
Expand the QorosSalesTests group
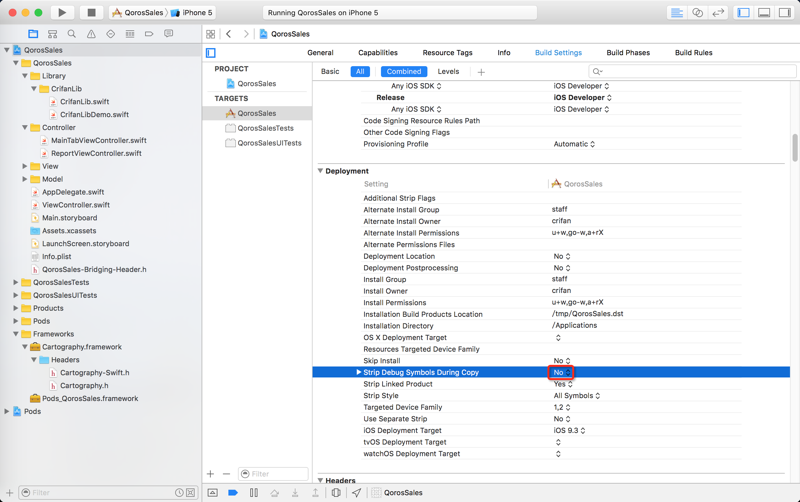pyautogui.click(x=15, y=282)
